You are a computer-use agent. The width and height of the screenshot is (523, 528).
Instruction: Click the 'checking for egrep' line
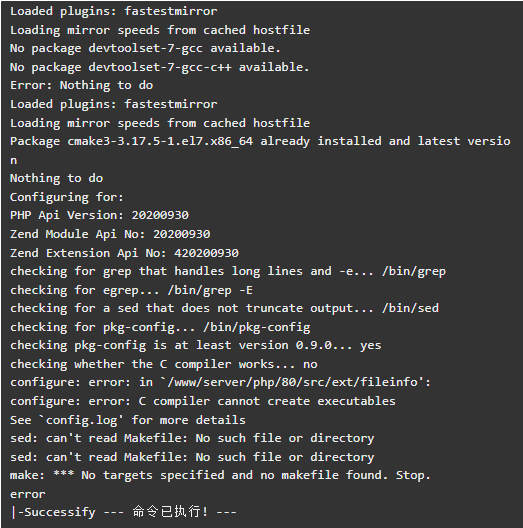pyautogui.click(x=131, y=290)
